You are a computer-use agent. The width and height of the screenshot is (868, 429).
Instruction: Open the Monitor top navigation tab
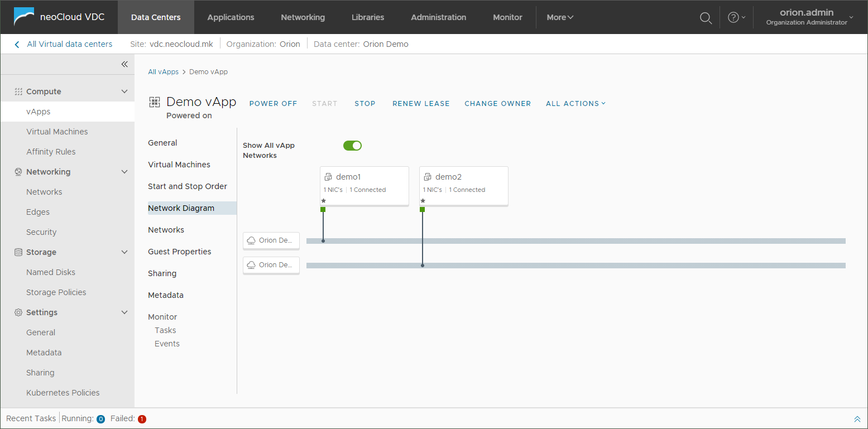tap(507, 17)
